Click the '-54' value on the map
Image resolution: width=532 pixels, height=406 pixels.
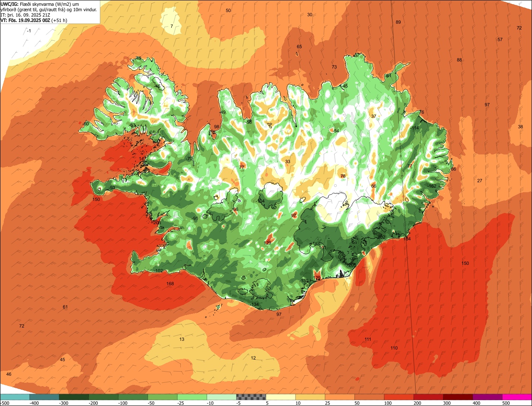coord(336,131)
